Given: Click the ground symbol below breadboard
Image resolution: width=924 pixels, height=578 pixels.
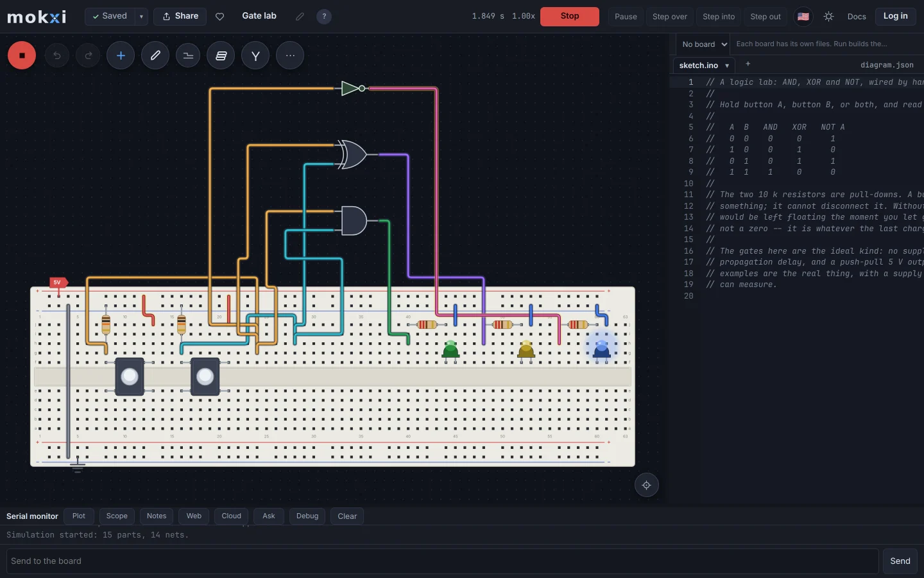Looking at the screenshot, I should [78, 466].
